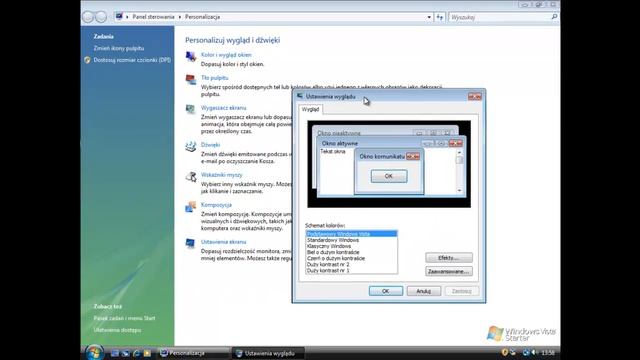Click the shield icon beside Dostosuj rozmiar czcionki
Image resolution: width=640 pixels, height=360 pixels.
click(x=87, y=60)
